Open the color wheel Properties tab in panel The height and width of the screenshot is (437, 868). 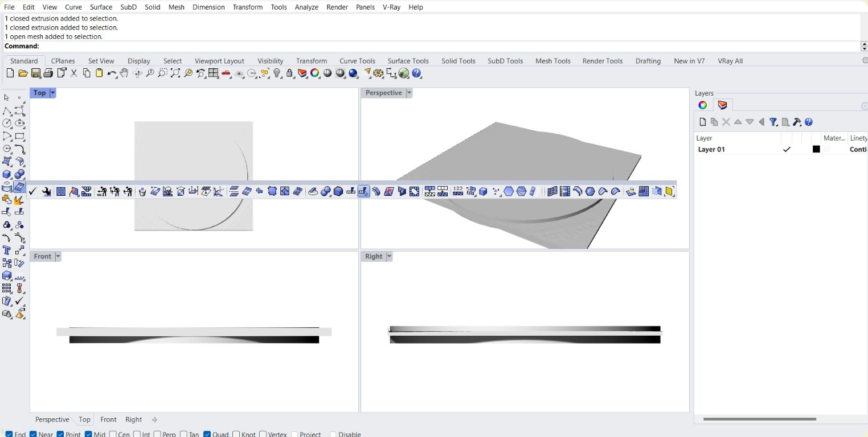(703, 105)
